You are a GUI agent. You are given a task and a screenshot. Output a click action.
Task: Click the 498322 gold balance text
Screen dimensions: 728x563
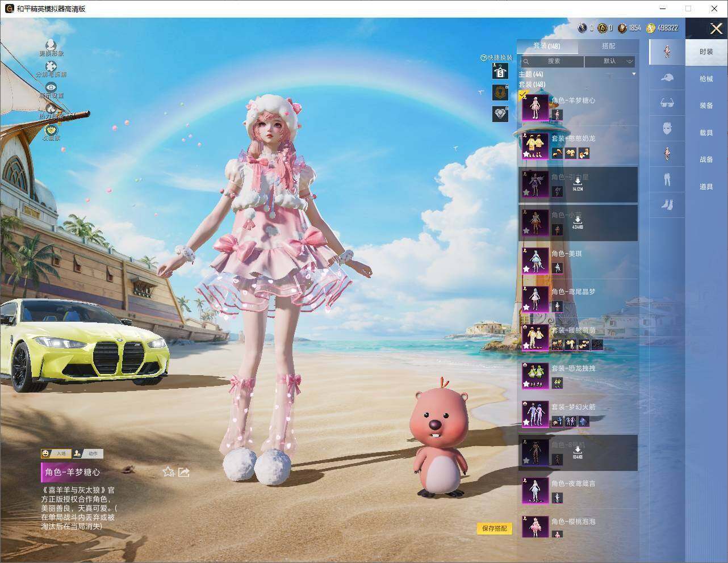[667, 28]
